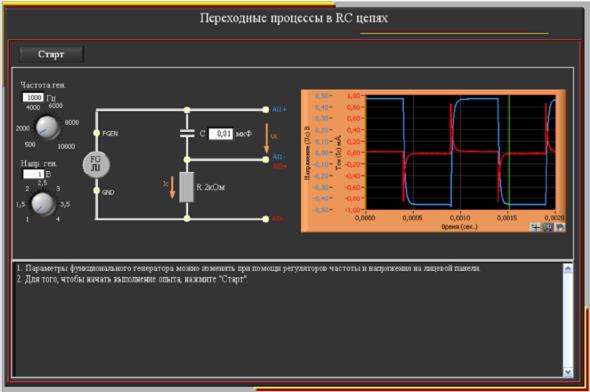Viewport: 590px width, 392px height.
Task: Click the generator voltage knob
Action: (43, 204)
